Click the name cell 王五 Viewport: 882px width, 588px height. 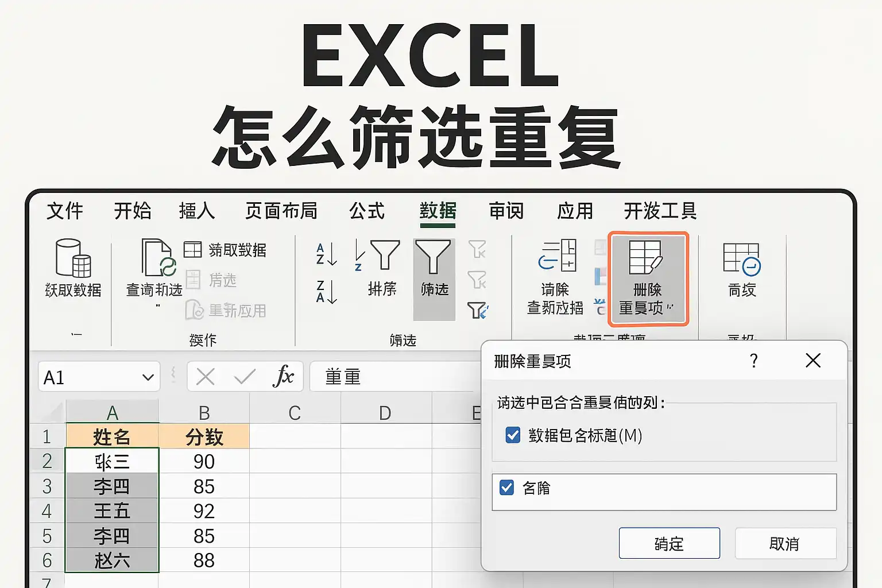112,510
